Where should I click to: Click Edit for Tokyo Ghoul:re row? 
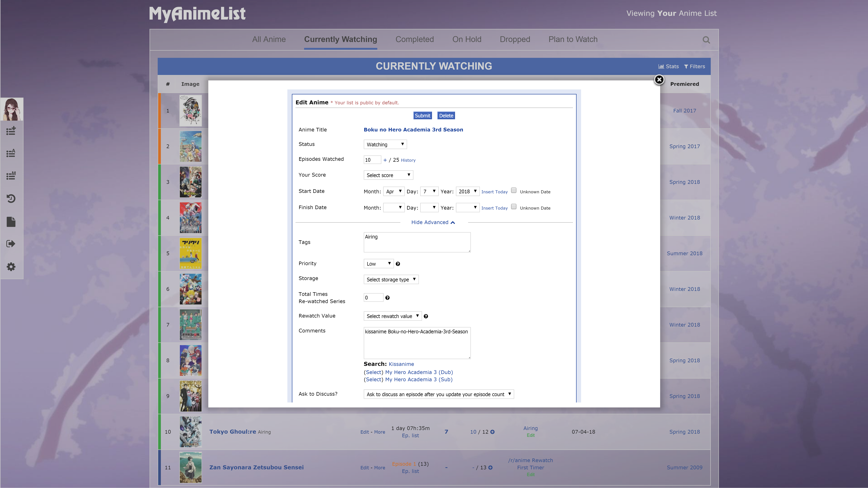point(365,432)
